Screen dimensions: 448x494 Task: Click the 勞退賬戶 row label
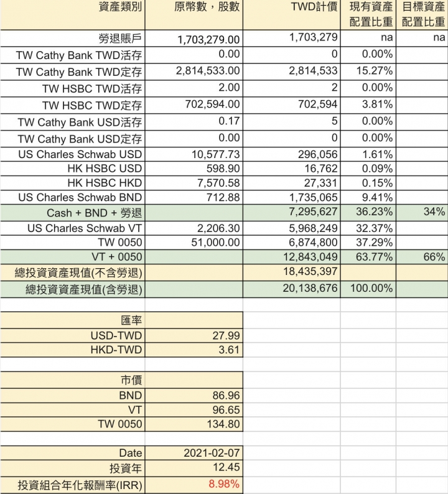(72, 39)
